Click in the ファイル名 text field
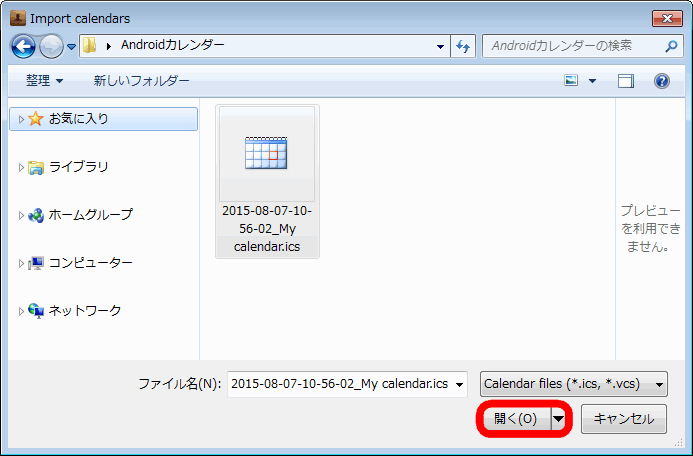Image resolution: width=693 pixels, height=456 pixels. (x=338, y=384)
